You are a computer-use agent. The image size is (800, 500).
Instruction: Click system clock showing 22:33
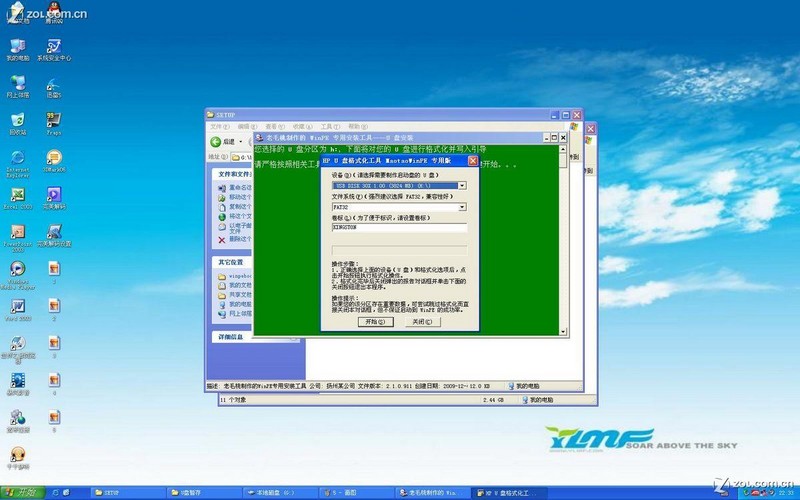786,493
